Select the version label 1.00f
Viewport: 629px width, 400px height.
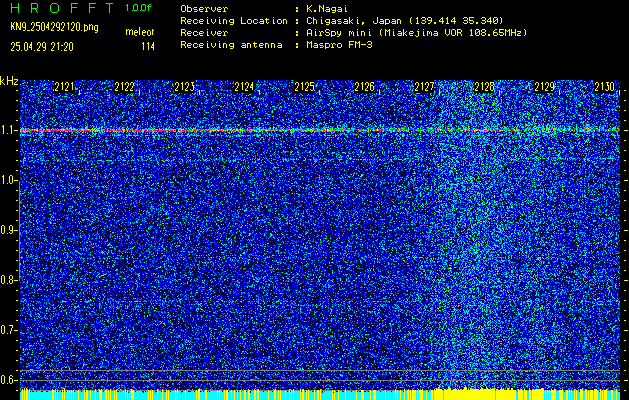pos(138,8)
